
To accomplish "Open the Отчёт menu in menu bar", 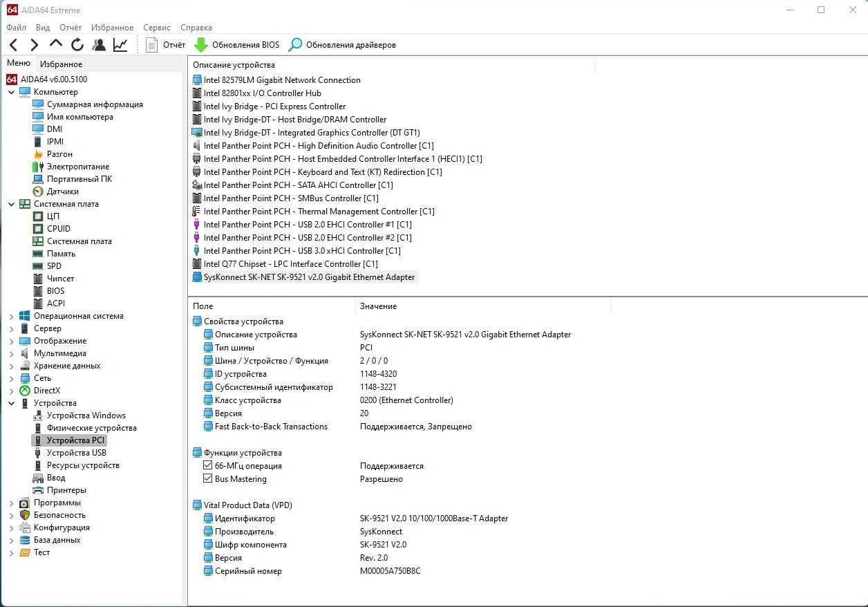I will 70,28.
